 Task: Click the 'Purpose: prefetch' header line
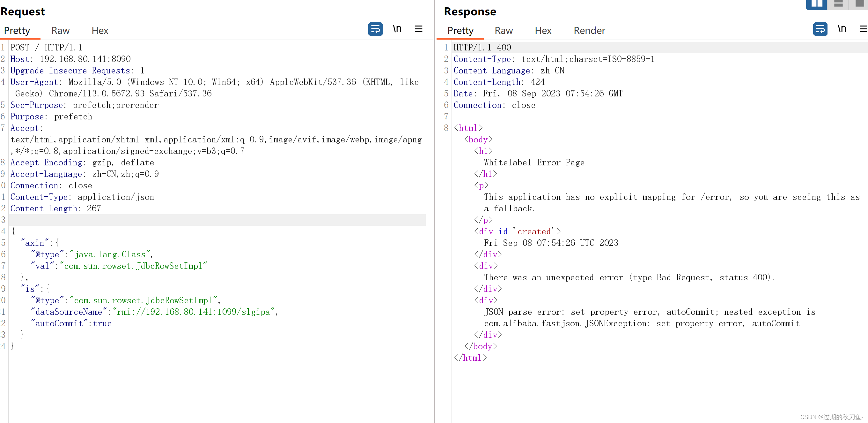tap(51, 117)
